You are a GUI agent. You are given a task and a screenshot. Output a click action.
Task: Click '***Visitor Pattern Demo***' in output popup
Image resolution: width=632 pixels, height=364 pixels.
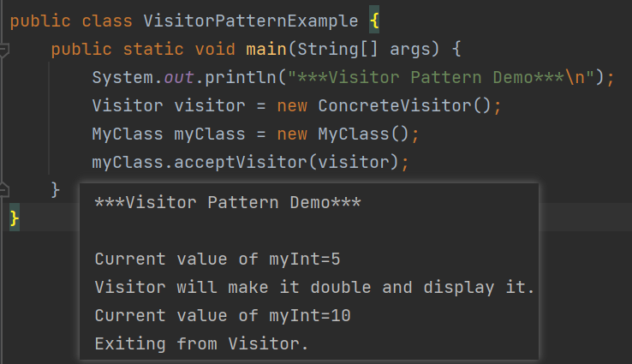coord(228,204)
